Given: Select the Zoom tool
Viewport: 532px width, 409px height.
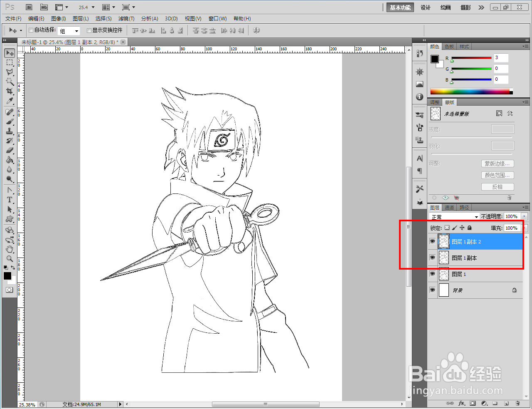Looking at the screenshot, I should tap(10, 259).
